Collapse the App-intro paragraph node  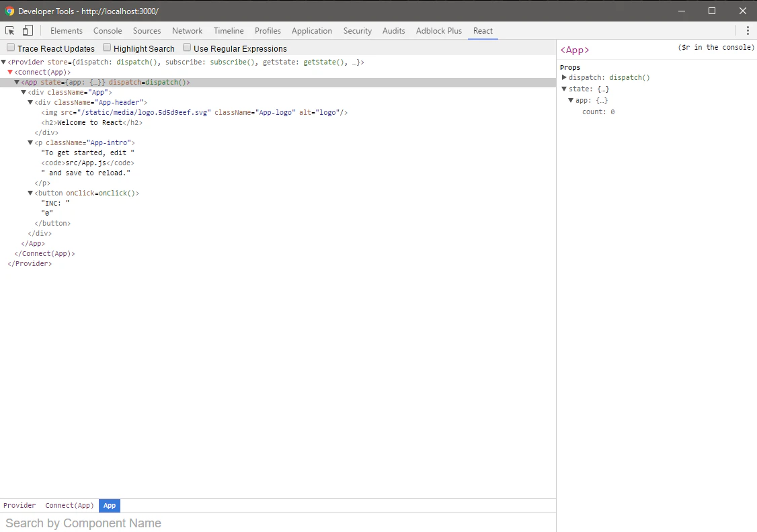click(30, 143)
